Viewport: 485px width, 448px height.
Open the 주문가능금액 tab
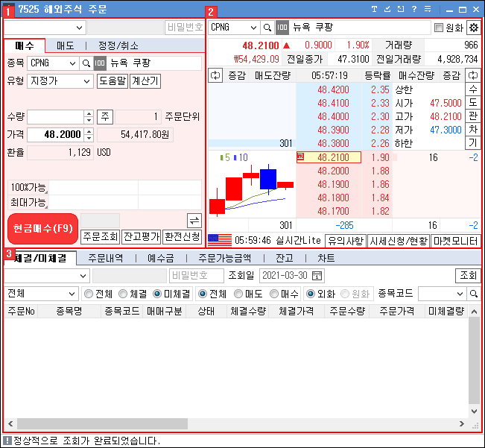pyautogui.click(x=224, y=258)
